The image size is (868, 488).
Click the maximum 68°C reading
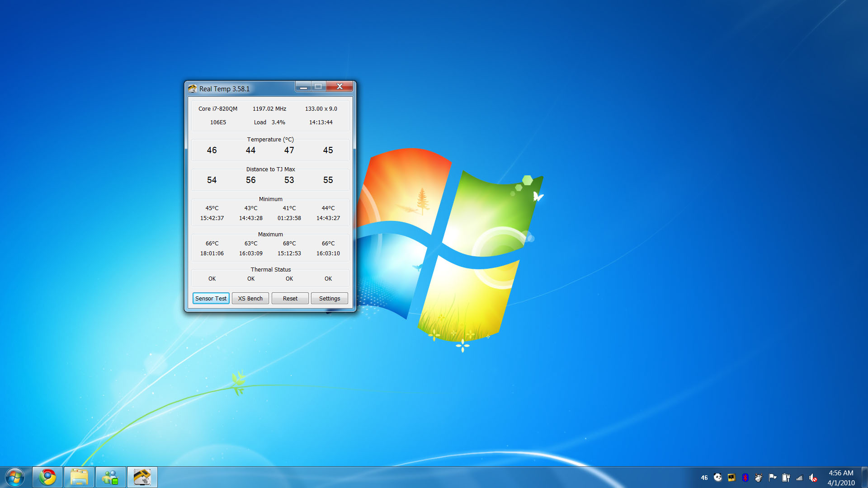pyautogui.click(x=289, y=244)
